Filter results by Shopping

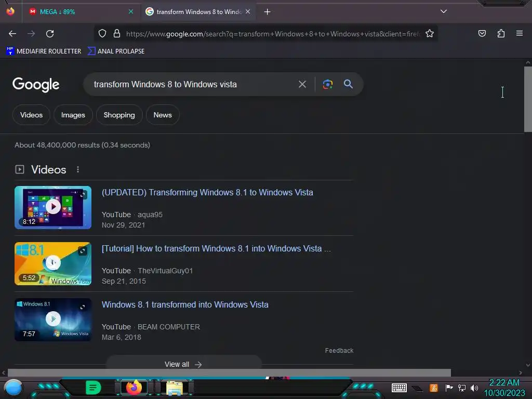point(119,115)
